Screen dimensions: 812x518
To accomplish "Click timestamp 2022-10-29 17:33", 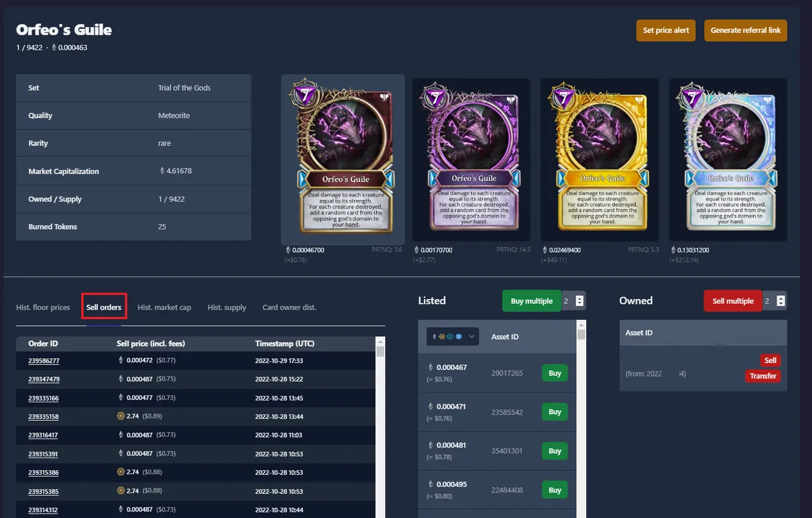I will tap(279, 361).
